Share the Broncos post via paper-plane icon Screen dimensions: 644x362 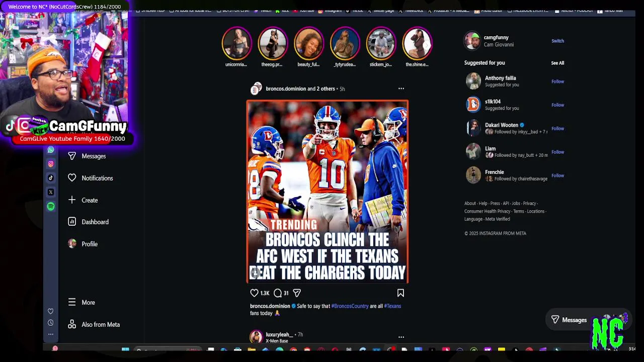pyautogui.click(x=297, y=293)
